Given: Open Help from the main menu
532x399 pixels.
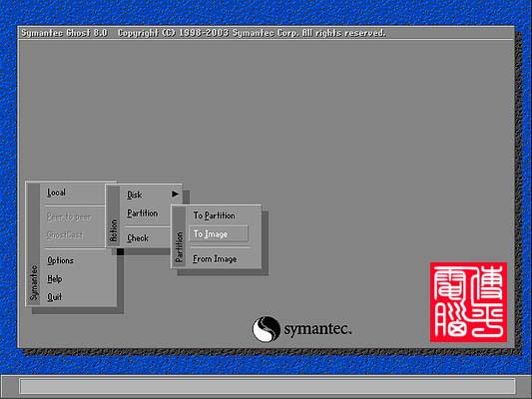Looking at the screenshot, I should click(54, 278).
